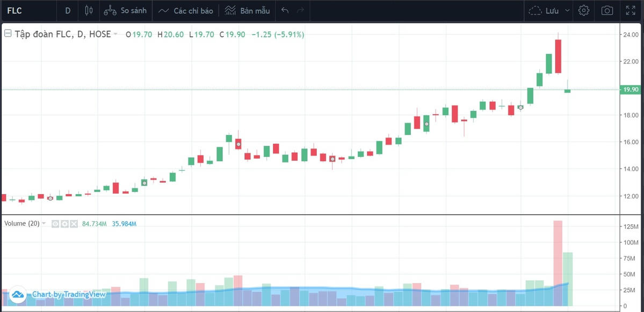Take a chart snapshot with the camera
644x312 pixels.
click(x=607, y=10)
